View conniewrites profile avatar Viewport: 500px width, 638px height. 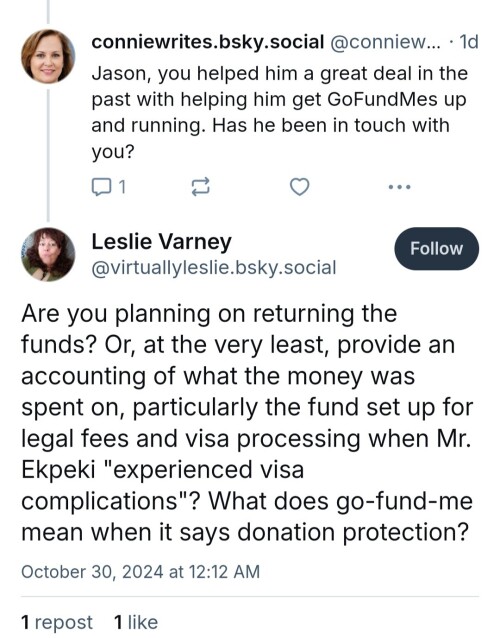[48, 56]
